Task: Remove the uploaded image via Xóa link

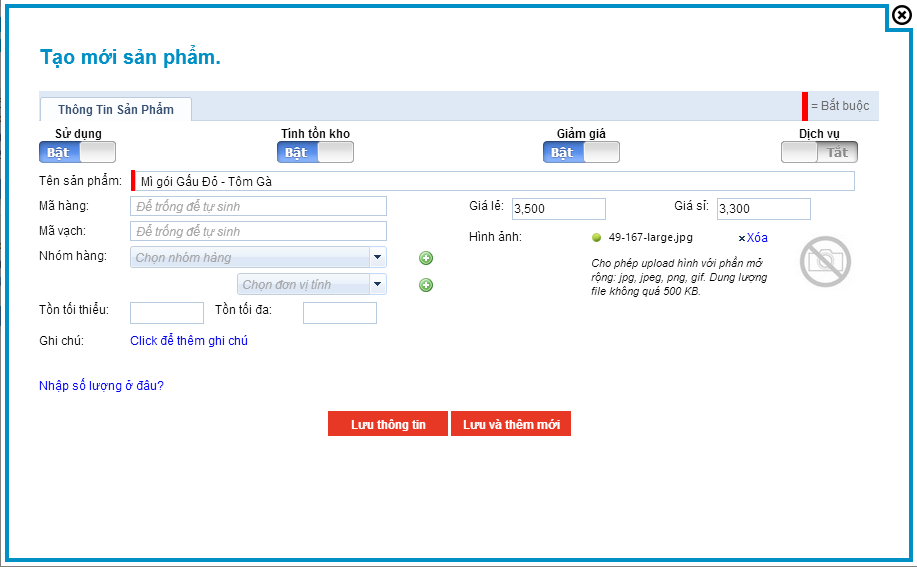Action: tap(753, 238)
